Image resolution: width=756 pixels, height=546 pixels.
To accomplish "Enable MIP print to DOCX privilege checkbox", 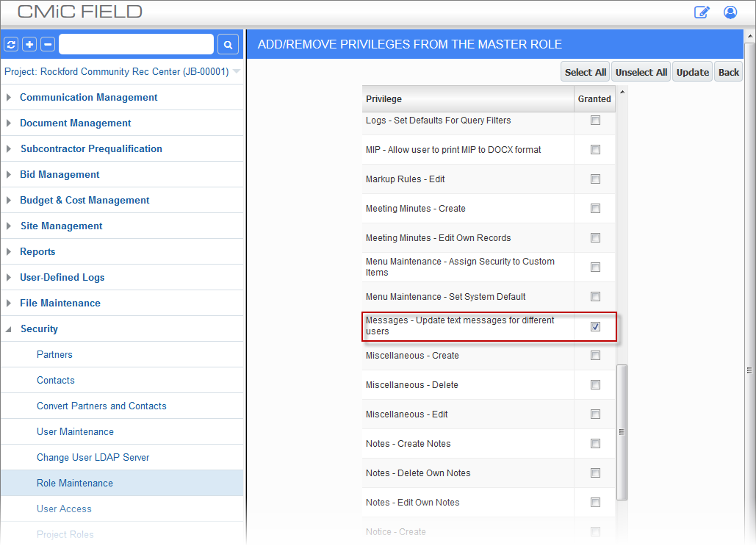I will [595, 149].
